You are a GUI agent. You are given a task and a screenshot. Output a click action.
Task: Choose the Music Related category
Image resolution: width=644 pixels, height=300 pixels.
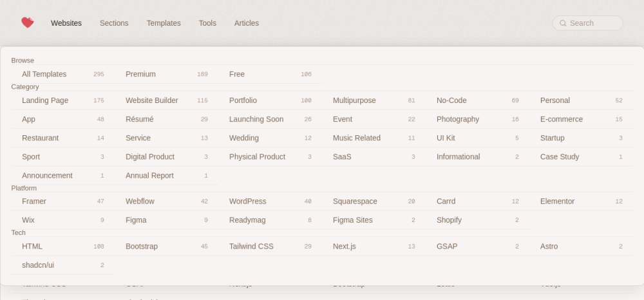(374, 138)
